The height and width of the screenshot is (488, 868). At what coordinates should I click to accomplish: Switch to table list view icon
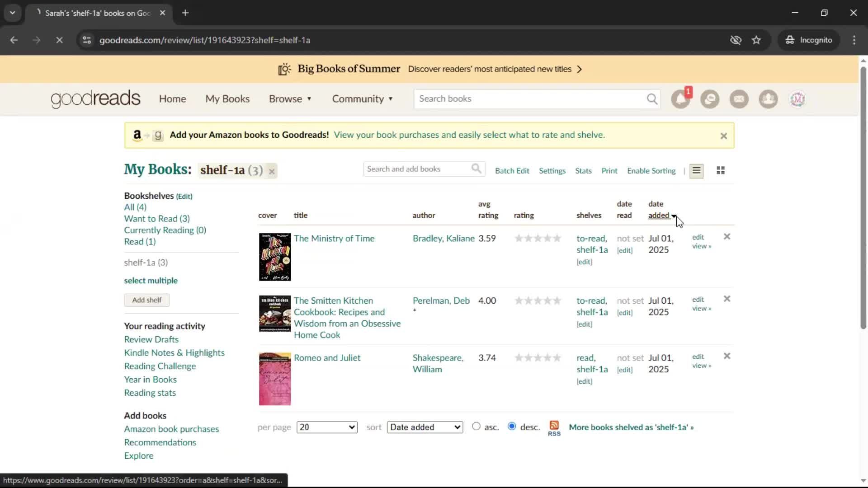(696, 171)
